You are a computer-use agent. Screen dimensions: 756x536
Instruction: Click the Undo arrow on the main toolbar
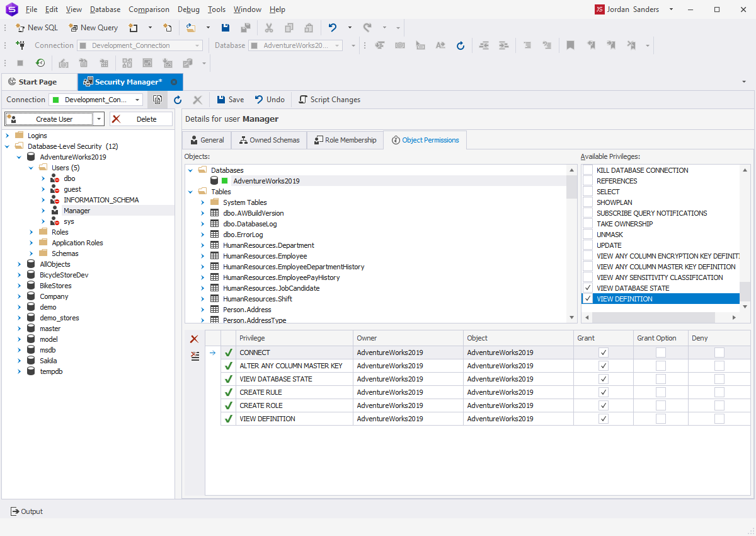[332, 28]
